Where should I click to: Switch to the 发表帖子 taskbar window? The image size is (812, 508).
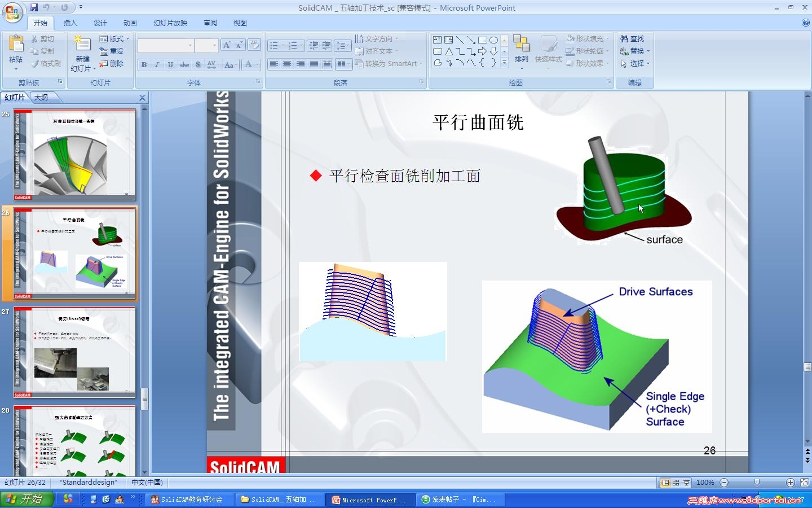[x=460, y=500]
